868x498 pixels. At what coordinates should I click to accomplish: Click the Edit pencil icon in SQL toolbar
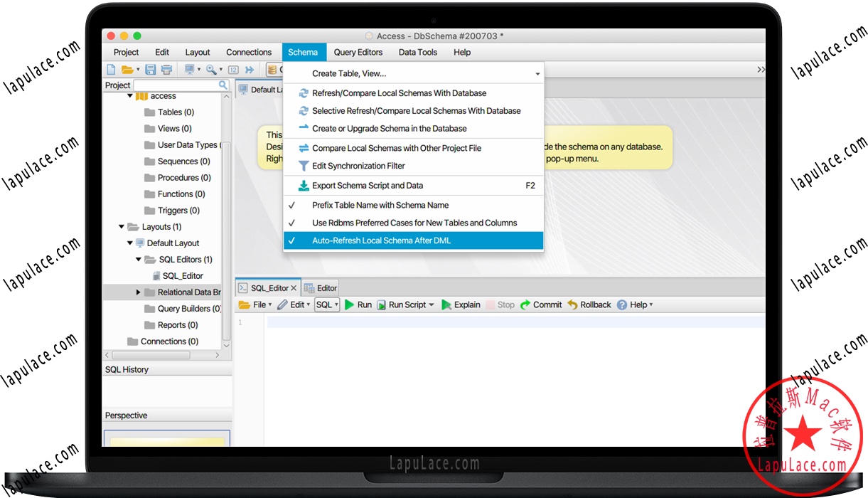tap(282, 304)
